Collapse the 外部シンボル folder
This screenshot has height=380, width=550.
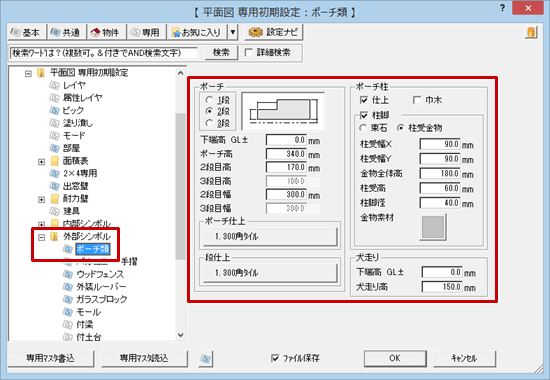click(x=41, y=237)
